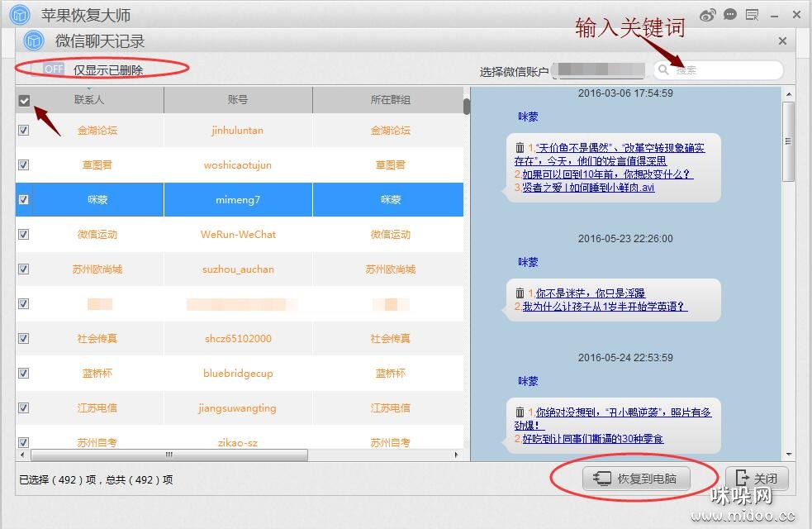
Task: Select account WeRun-WeChat cell
Action: click(x=238, y=234)
